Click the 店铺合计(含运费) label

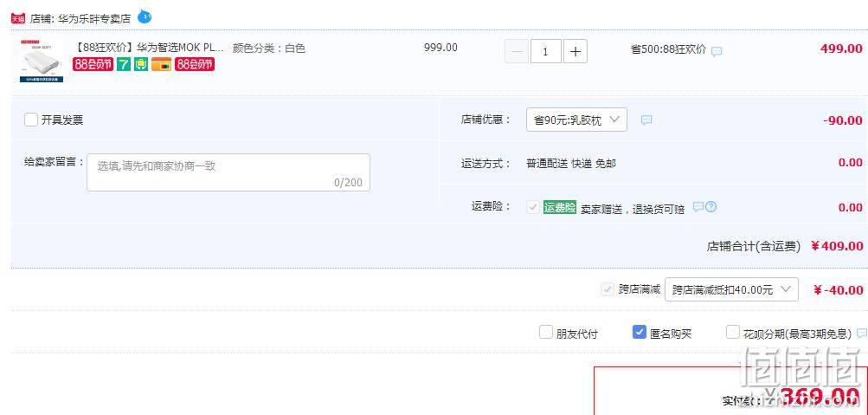(x=754, y=247)
